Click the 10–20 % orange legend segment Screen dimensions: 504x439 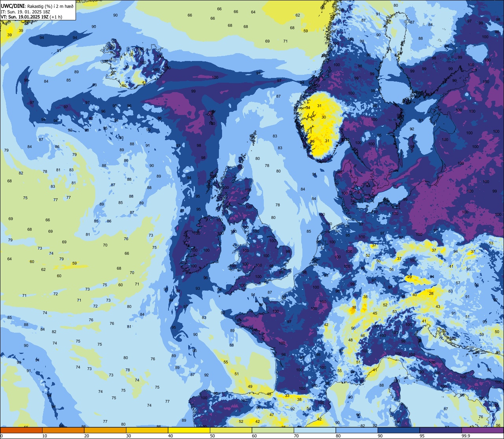coord(63,430)
